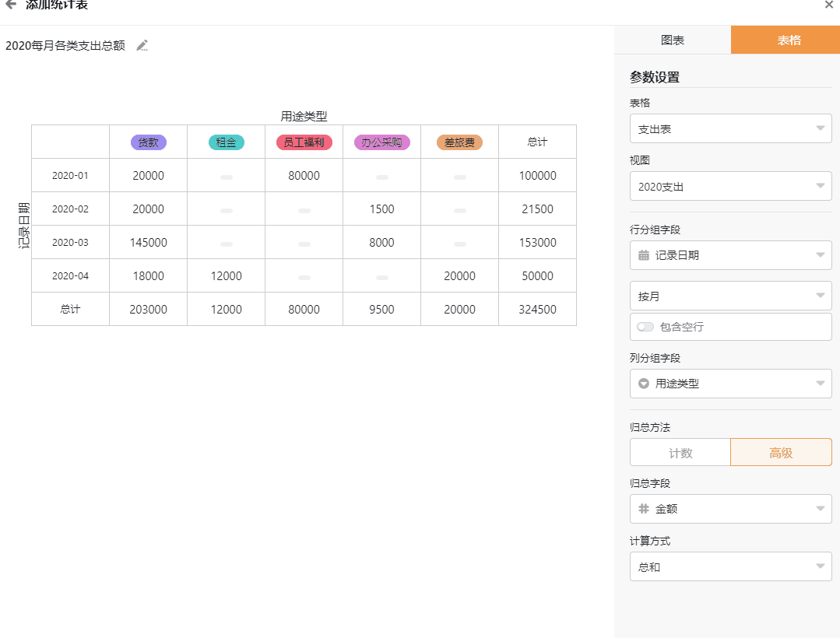Select the 计数 summary method
The image size is (840, 638).
pyautogui.click(x=680, y=453)
